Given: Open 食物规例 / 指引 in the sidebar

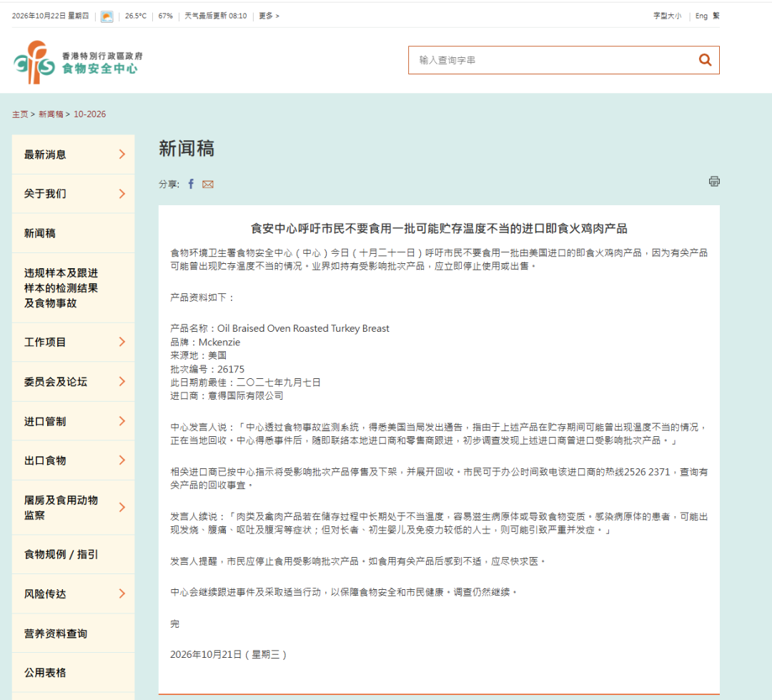Looking at the screenshot, I should tap(61, 554).
